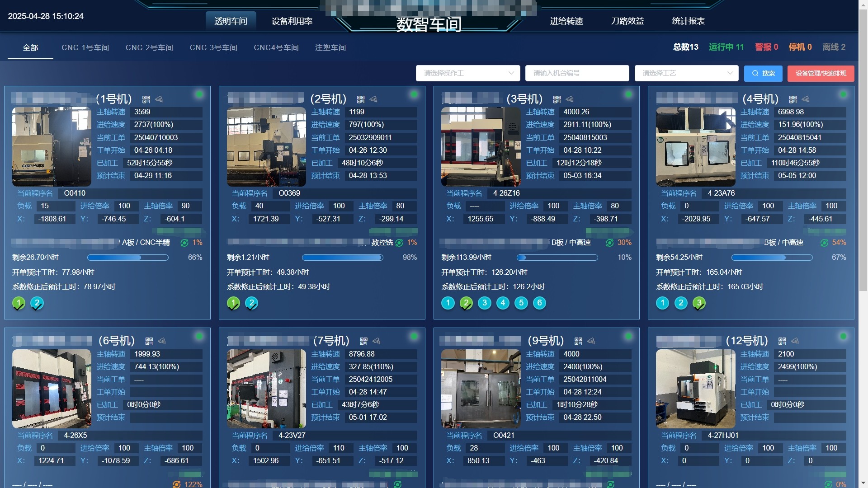The width and height of the screenshot is (868, 488).
Task: Focus the 请输入机台编号 input field
Action: pos(577,73)
